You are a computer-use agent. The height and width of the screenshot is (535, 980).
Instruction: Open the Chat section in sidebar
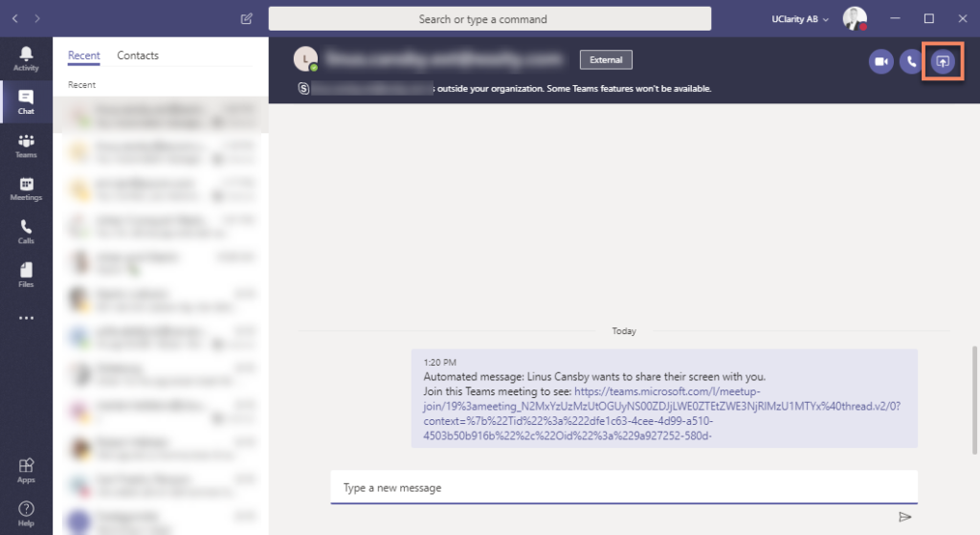click(x=26, y=101)
